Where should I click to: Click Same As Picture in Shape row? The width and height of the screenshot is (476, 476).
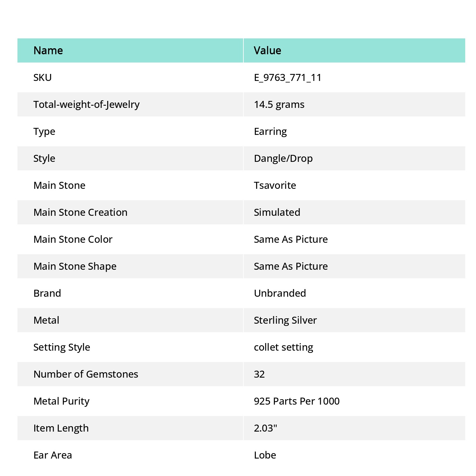291,266
